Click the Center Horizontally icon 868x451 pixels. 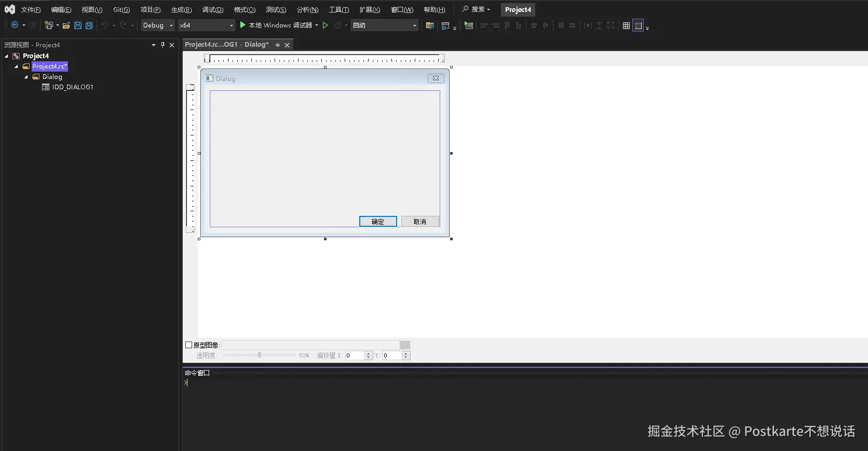tap(546, 25)
